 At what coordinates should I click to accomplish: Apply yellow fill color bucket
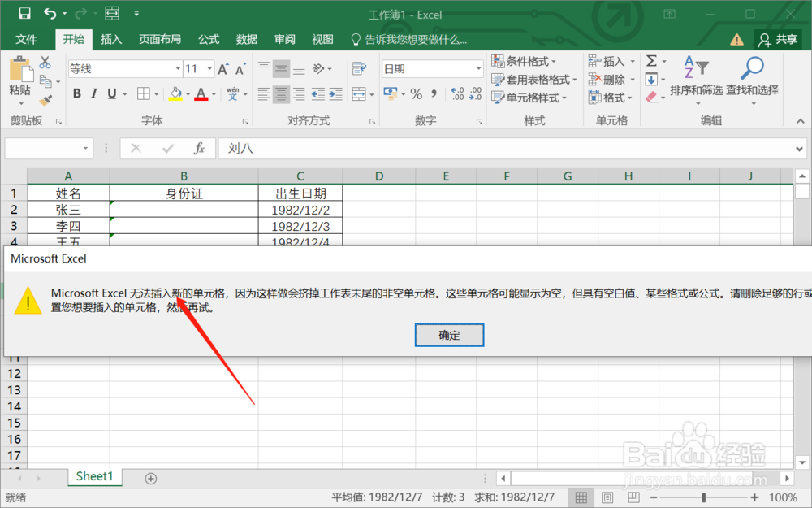pos(175,93)
